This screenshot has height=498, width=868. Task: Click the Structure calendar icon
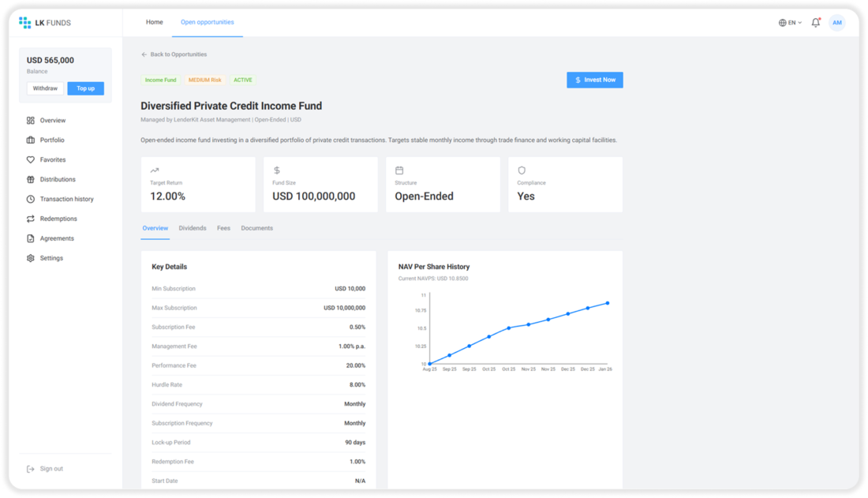point(399,170)
